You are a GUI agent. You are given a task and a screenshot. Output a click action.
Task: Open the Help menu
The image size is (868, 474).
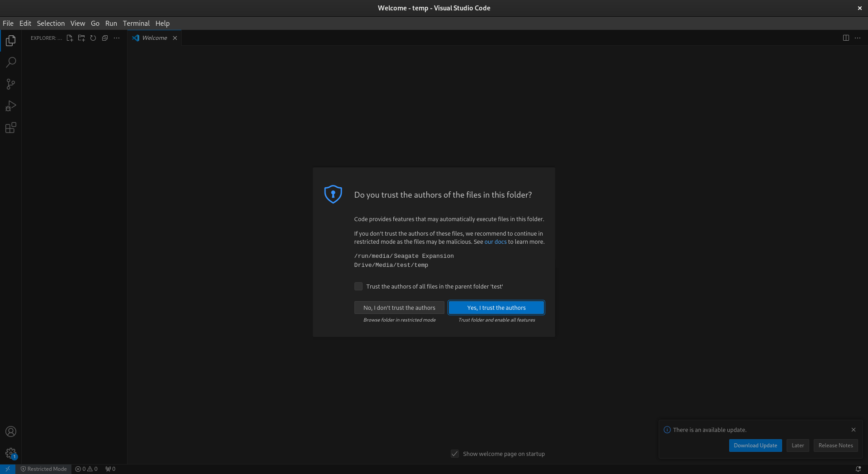point(162,24)
